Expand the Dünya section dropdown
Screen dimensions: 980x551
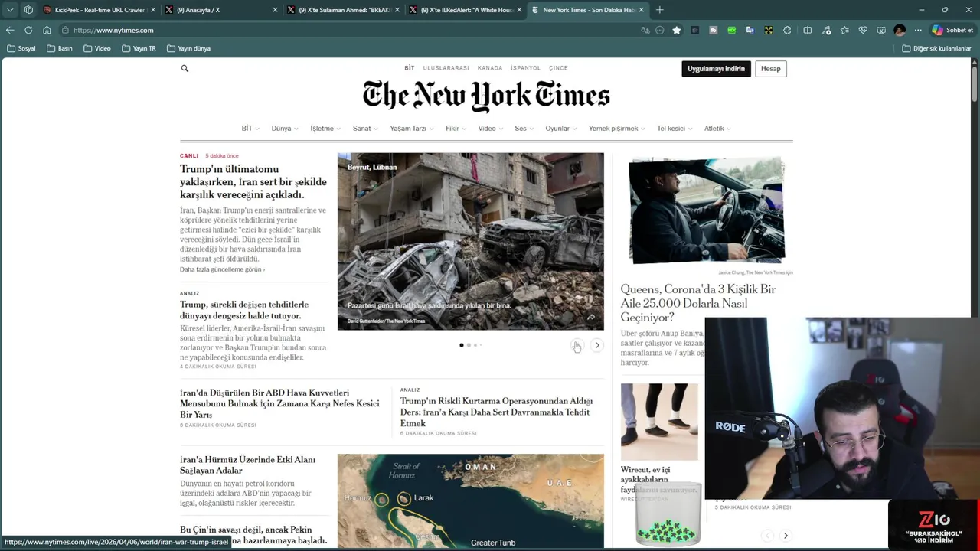(x=285, y=129)
